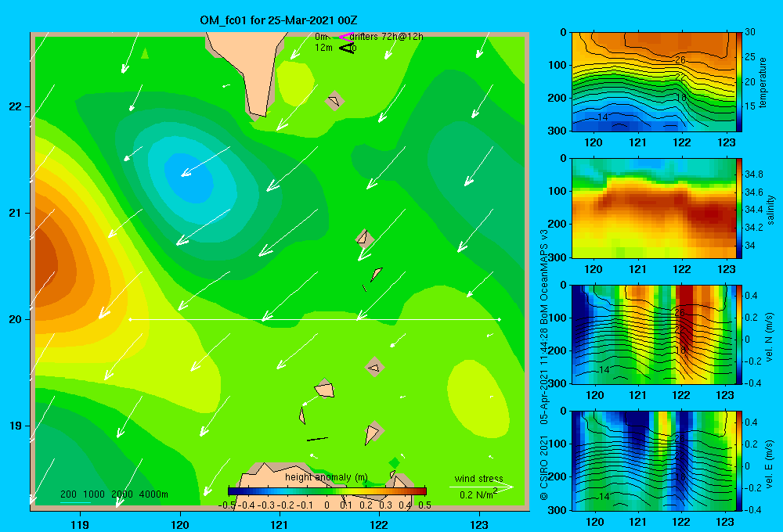783x532 pixels.
Task: Click the '0.2 N/m²' wind stress value
Action: (x=478, y=494)
